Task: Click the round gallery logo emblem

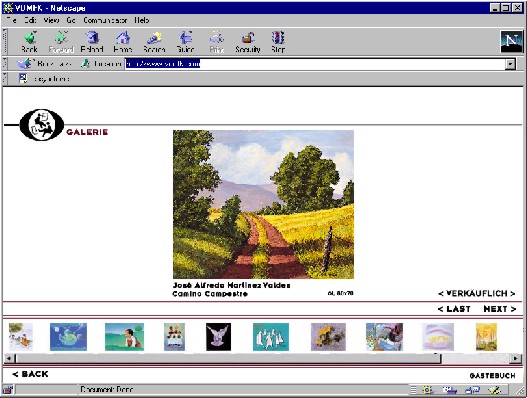Action: (42, 125)
